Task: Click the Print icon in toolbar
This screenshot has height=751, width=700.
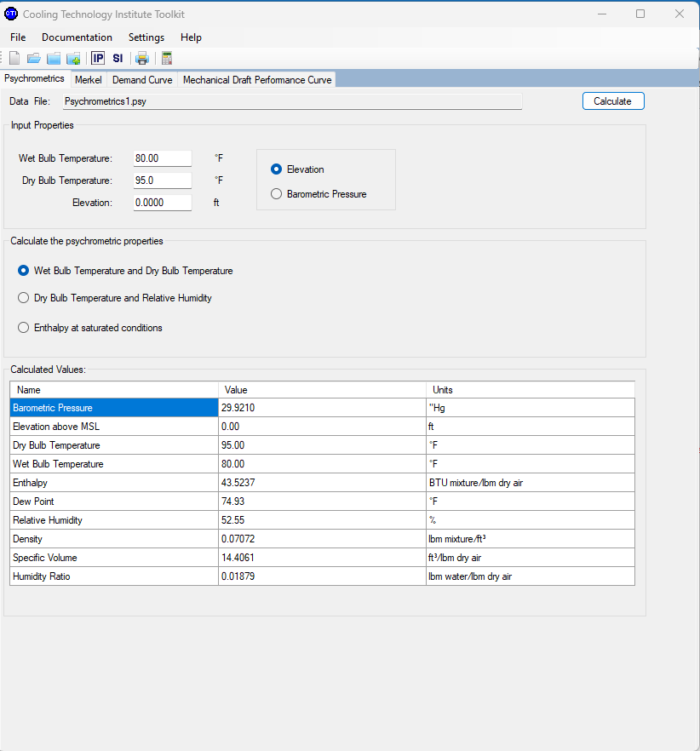Action: (142, 58)
